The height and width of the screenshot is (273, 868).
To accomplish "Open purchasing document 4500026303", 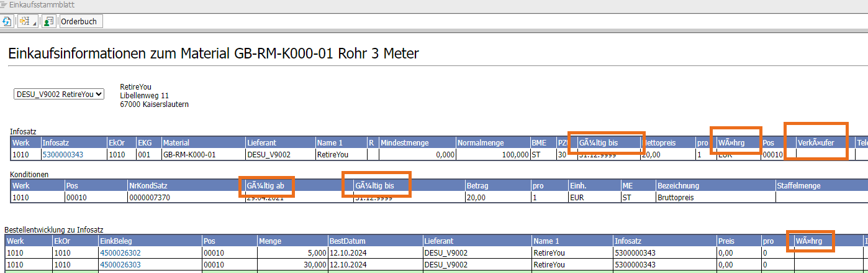I will click(120, 265).
